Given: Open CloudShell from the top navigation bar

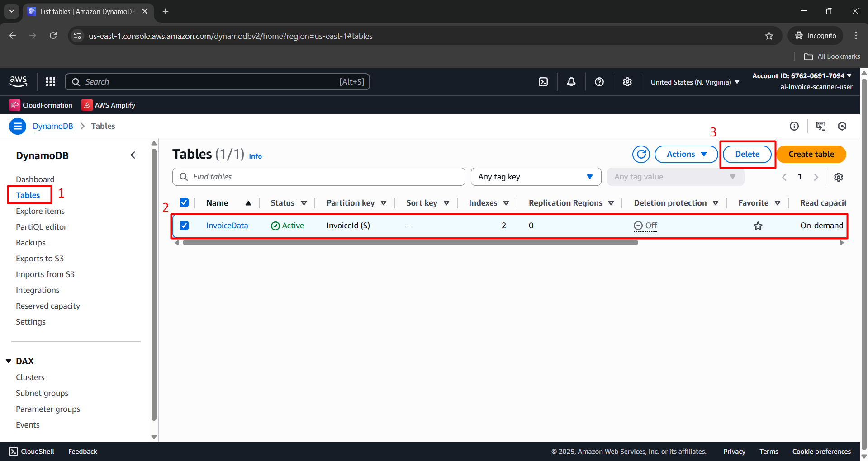Looking at the screenshot, I should coord(31,451).
